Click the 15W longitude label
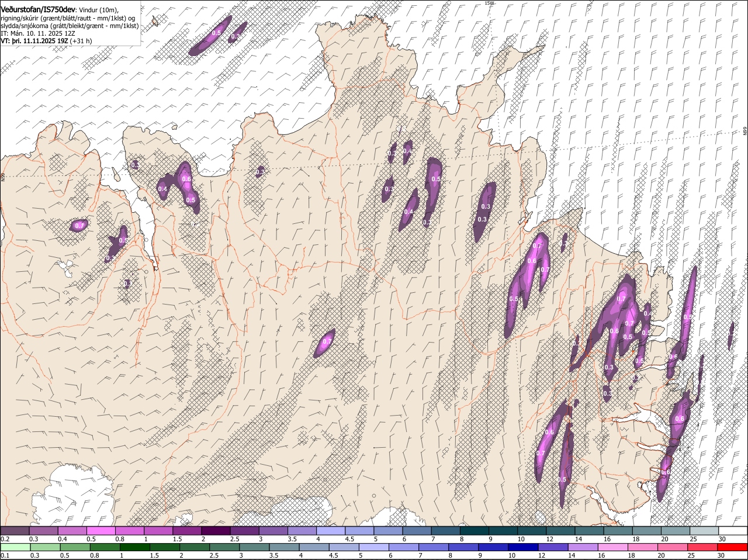The height and width of the screenshot is (560, 748). pyautogui.click(x=489, y=3)
